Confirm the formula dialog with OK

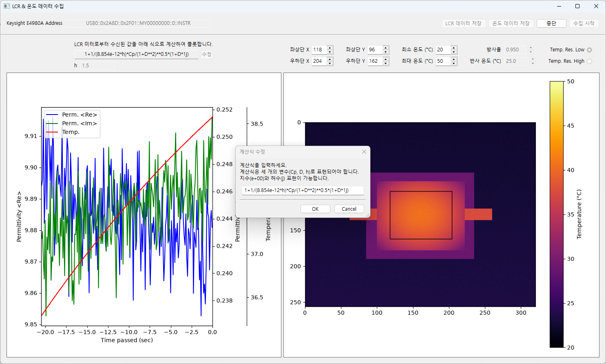click(315, 209)
